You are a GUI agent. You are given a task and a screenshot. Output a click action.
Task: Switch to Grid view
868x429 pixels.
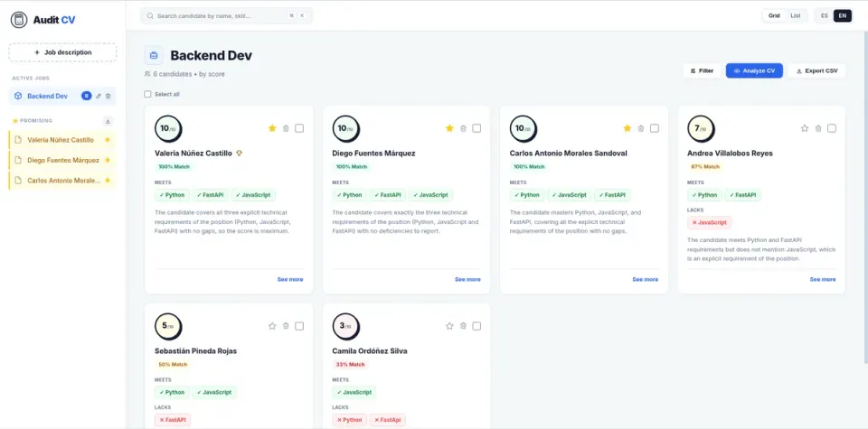click(x=775, y=16)
